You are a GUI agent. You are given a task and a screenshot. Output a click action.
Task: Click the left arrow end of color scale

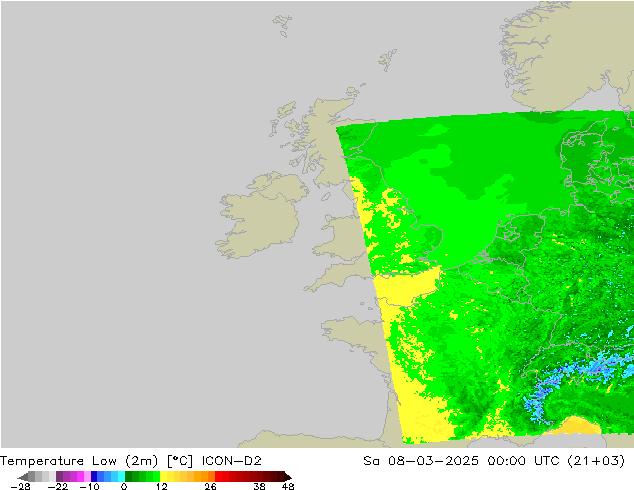click(23, 477)
